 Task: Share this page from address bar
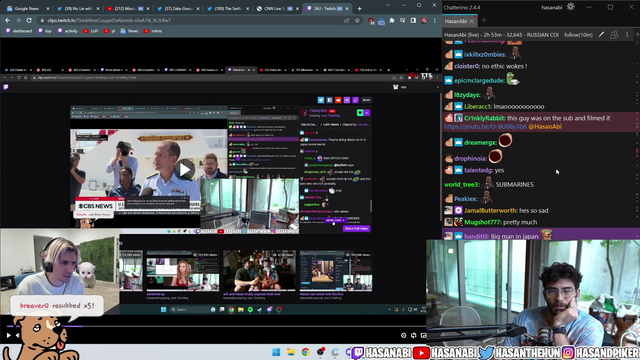pyautogui.click(x=347, y=20)
